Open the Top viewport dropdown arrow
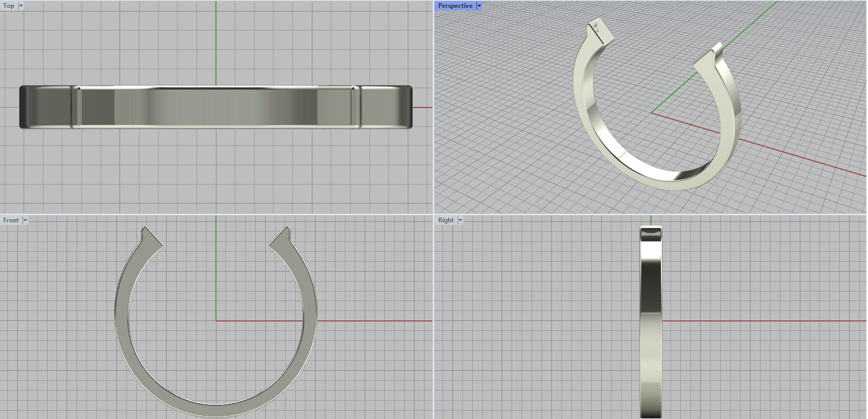Screen dimensions: 868x419 coord(21,6)
